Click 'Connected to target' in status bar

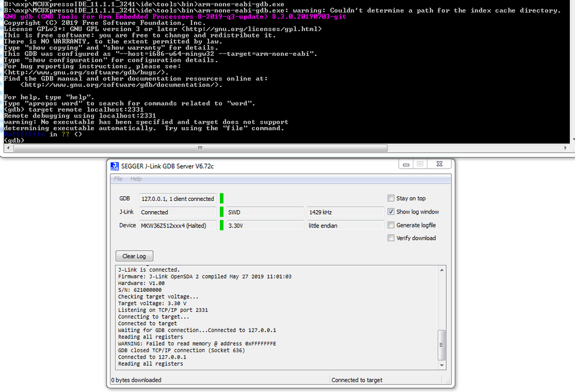pyautogui.click(x=357, y=380)
